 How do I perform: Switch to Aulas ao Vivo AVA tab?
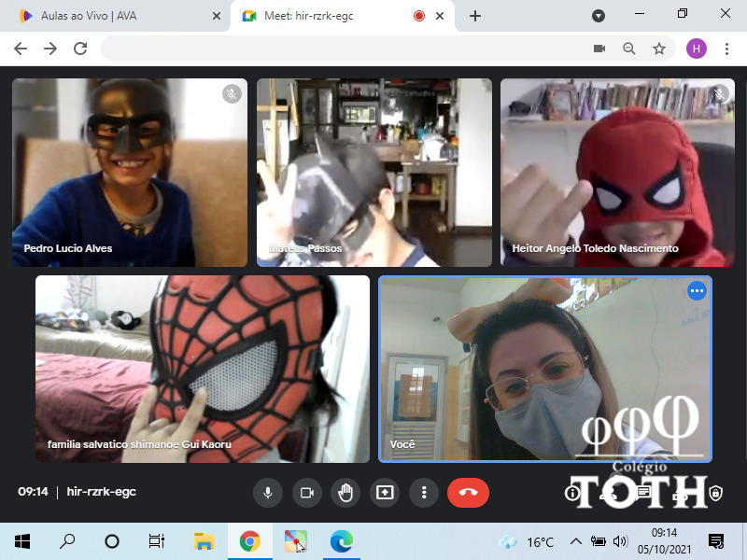[112, 16]
